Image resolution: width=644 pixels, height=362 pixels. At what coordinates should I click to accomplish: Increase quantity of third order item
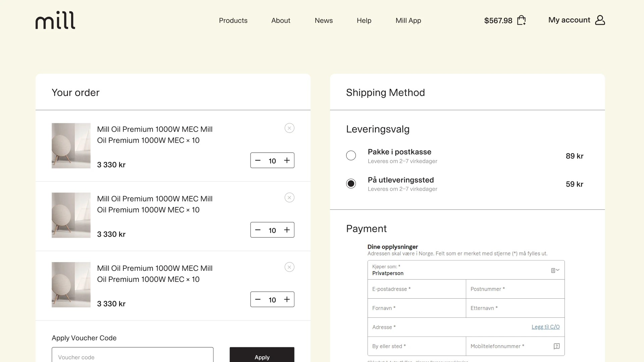click(x=287, y=299)
